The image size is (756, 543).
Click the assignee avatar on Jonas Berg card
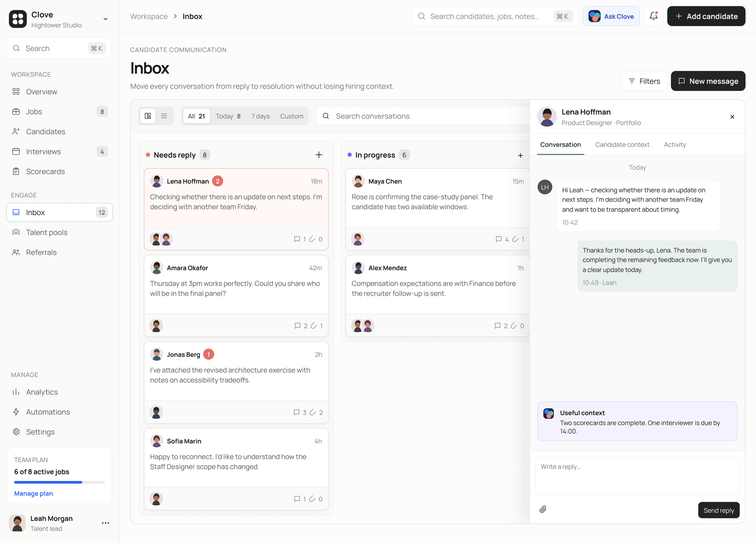[x=156, y=412]
